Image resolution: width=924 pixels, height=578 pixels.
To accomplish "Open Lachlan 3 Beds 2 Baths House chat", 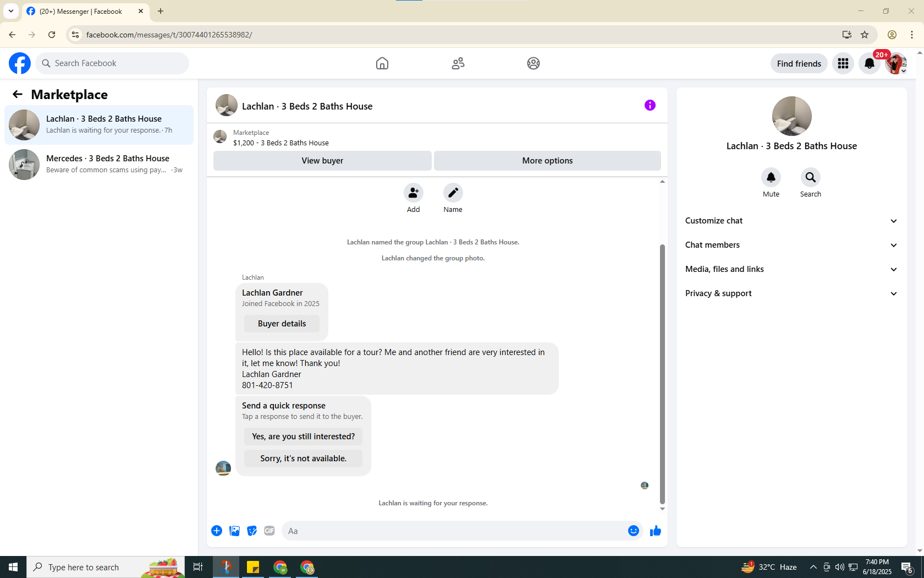I will coord(99,125).
